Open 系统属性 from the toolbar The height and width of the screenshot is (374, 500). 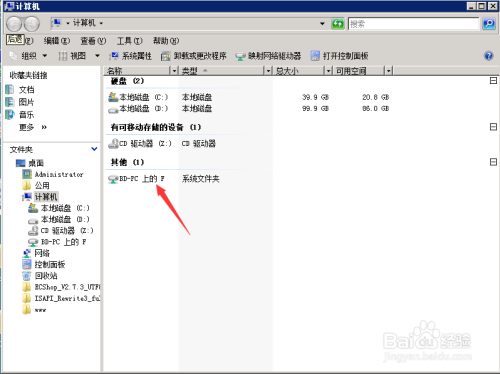[131, 56]
